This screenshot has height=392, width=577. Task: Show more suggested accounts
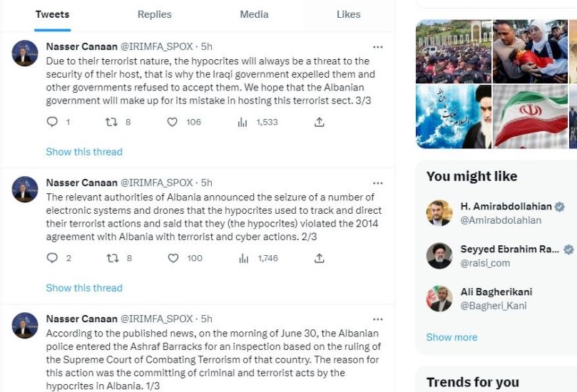coord(451,337)
